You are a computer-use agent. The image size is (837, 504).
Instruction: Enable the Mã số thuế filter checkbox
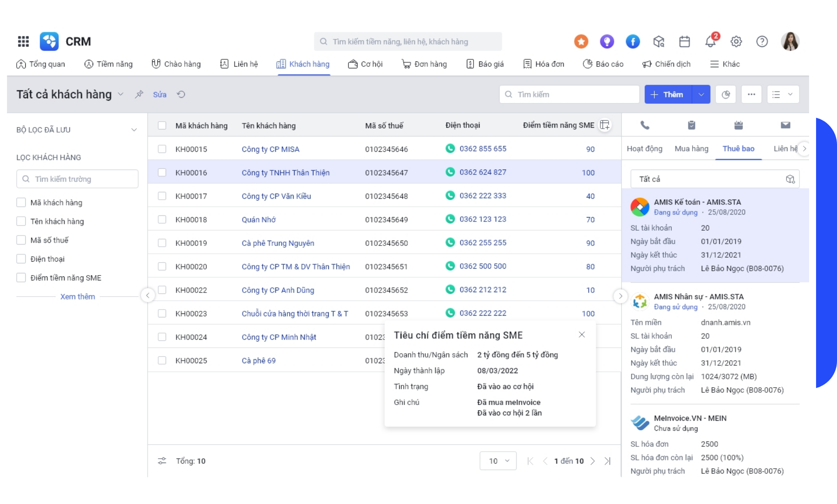pos(21,240)
